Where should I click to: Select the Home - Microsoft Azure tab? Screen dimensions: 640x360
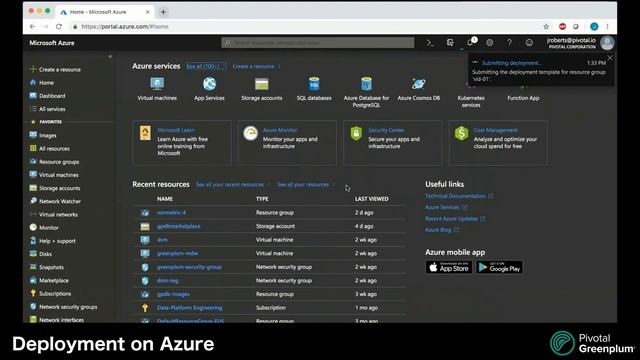tap(104, 12)
